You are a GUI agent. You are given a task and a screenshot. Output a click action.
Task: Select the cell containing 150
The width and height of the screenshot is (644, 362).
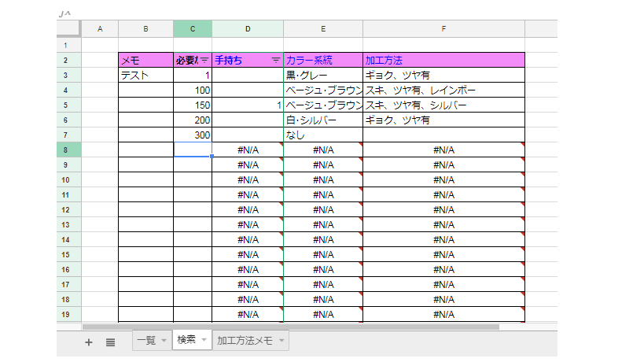tap(193, 105)
